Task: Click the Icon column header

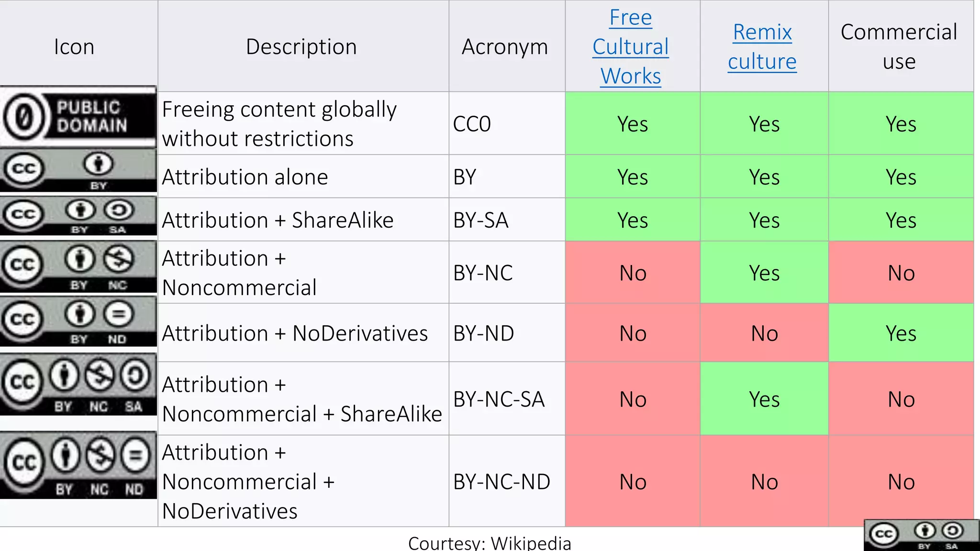Action: 74,47
